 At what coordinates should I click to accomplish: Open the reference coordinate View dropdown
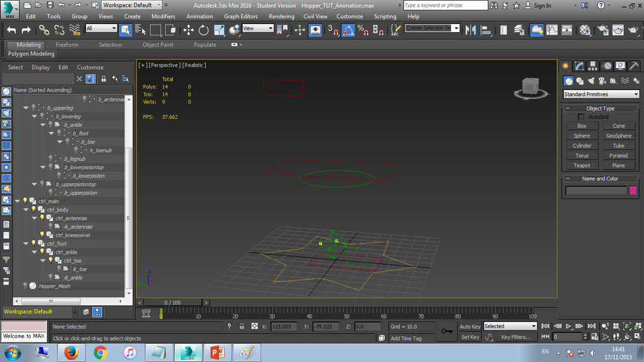coord(258,28)
